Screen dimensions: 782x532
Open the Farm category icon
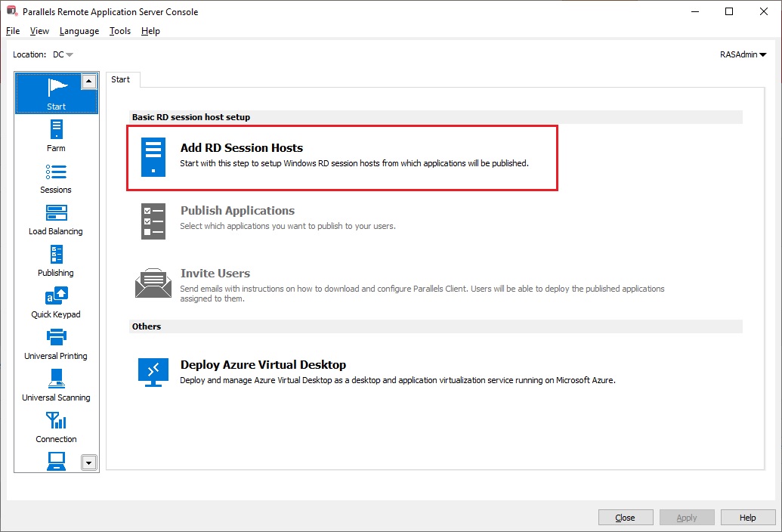pos(57,129)
